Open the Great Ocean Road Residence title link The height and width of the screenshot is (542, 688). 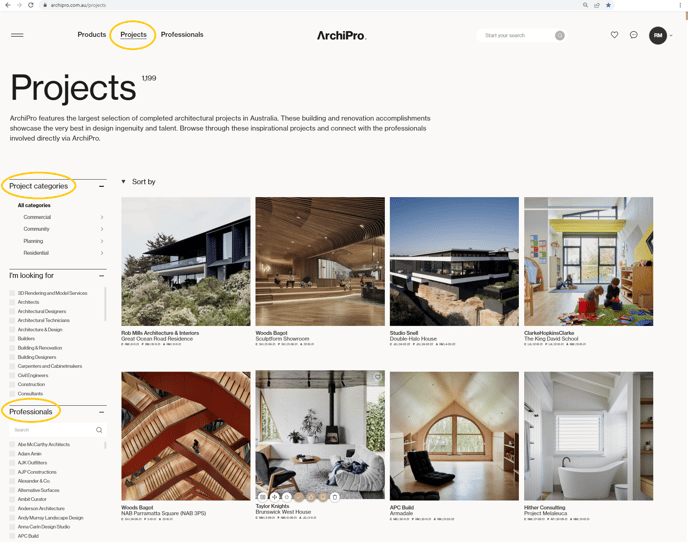pyautogui.click(x=157, y=339)
